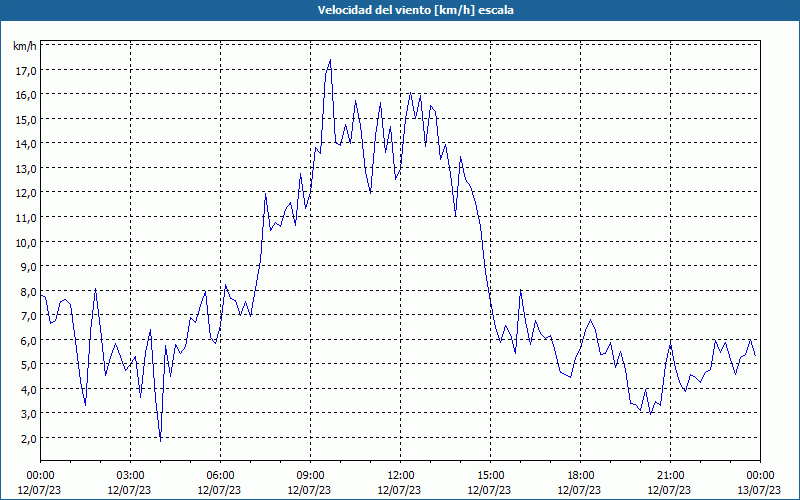Select the 9,0 y-axis label
Viewport: 800px width, 500px height.
pyautogui.click(x=28, y=267)
